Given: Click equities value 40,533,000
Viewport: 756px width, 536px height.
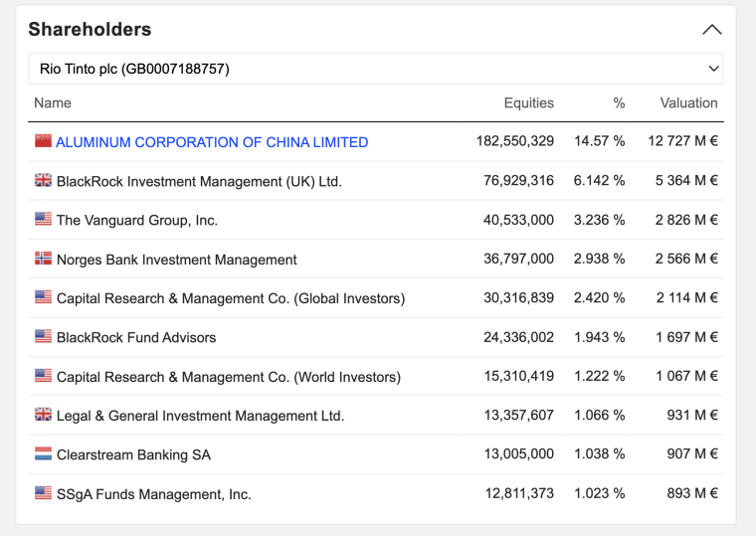Looking at the screenshot, I should pyautogui.click(x=519, y=220).
